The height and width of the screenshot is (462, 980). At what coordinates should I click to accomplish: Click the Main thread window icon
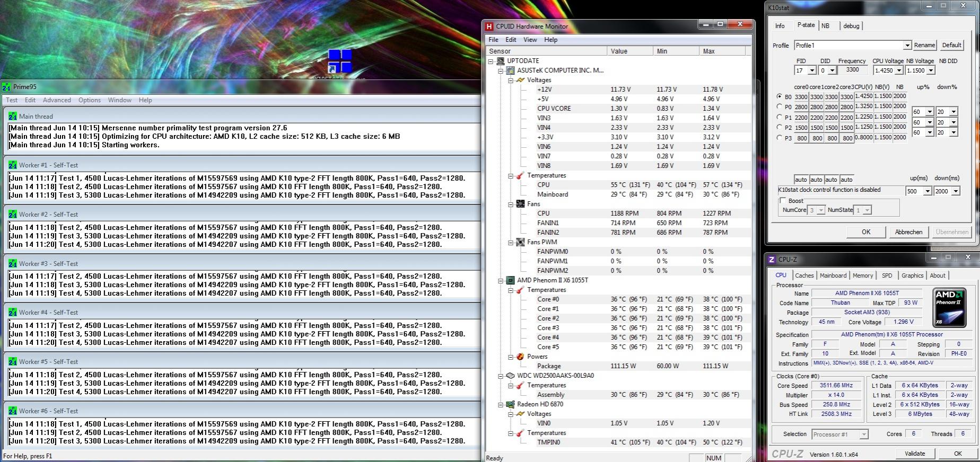pos(13,116)
